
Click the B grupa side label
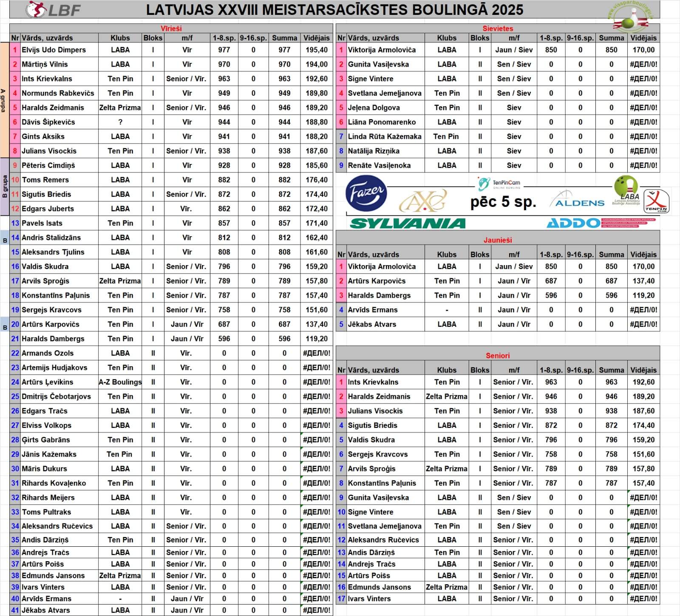point(4,187)
